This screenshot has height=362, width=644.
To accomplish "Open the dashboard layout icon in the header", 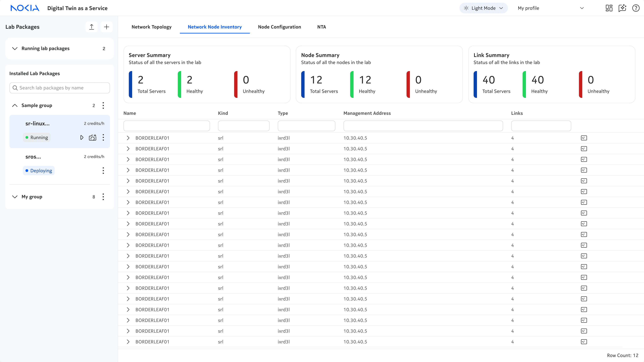I will (609, 8).
